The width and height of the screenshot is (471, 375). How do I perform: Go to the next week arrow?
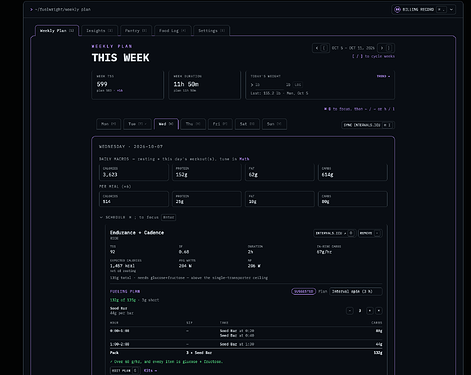[386, 48]
